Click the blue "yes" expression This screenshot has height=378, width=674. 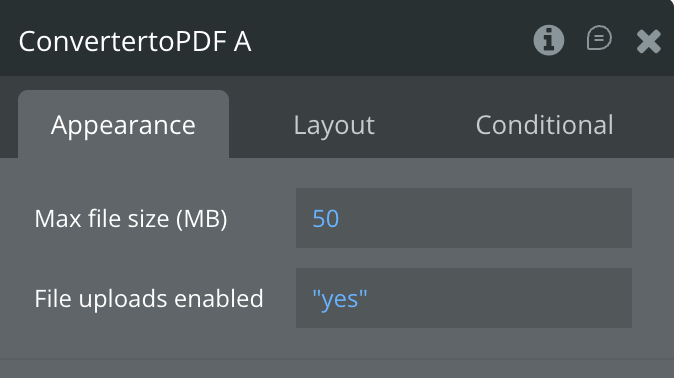(340, 299)
